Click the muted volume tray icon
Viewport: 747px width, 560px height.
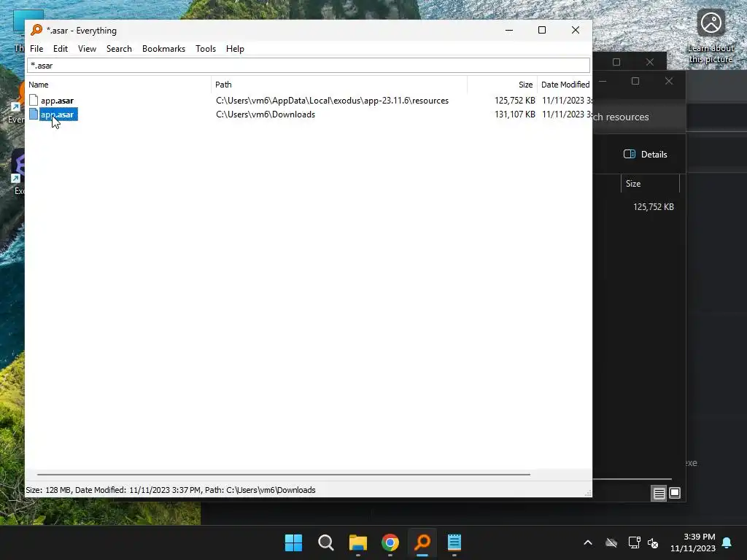click(653, 542)
